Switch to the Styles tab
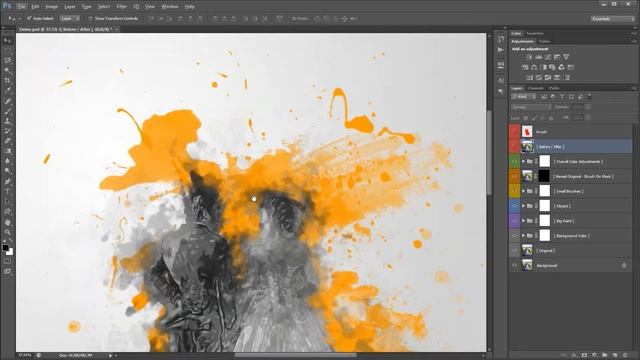The width and height of the screenshot is (640, 360). (x=544, y=41)
